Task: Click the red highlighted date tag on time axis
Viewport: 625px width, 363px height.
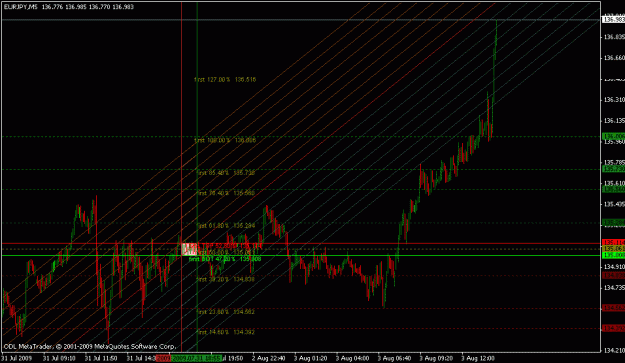Action: click(x=163, y=358)
